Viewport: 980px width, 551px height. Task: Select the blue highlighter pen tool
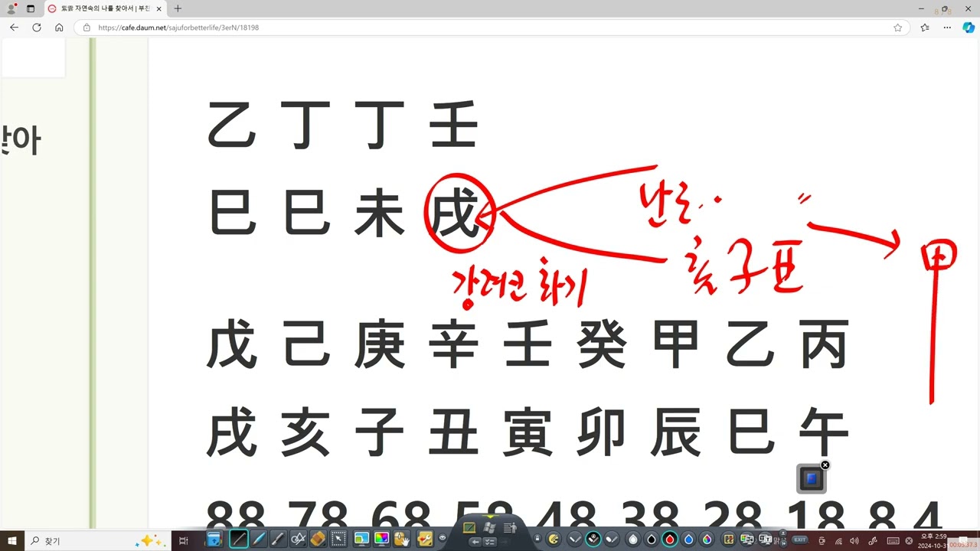click(259, 539)
